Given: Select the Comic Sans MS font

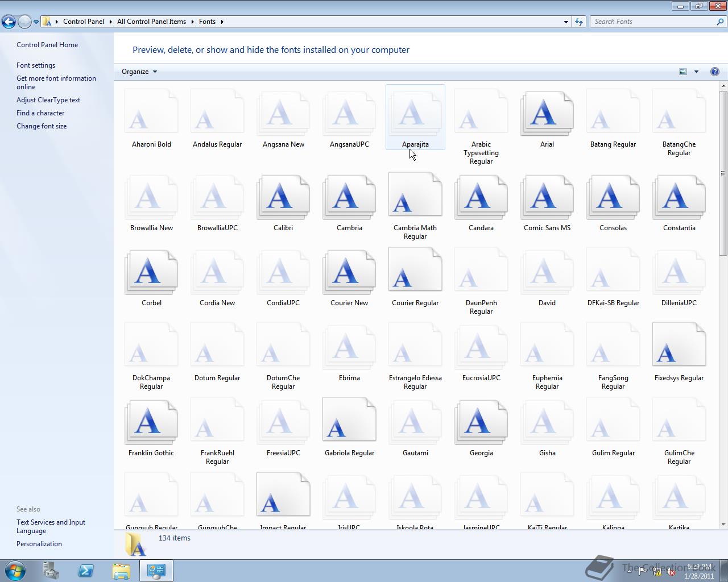Looking at the screenshot, I should click(x=547, y=197).
